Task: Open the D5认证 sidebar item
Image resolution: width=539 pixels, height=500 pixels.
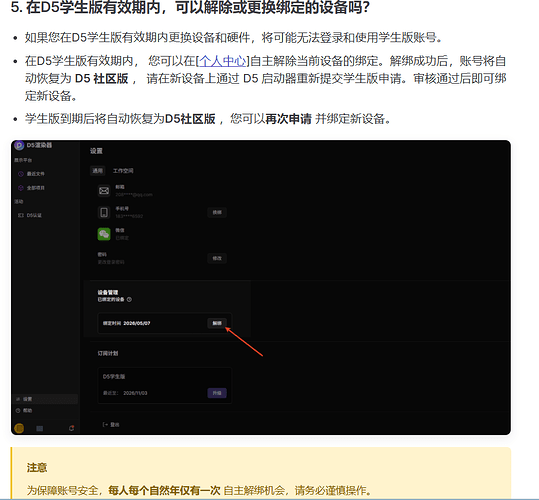Action: [x=30, y=215]
